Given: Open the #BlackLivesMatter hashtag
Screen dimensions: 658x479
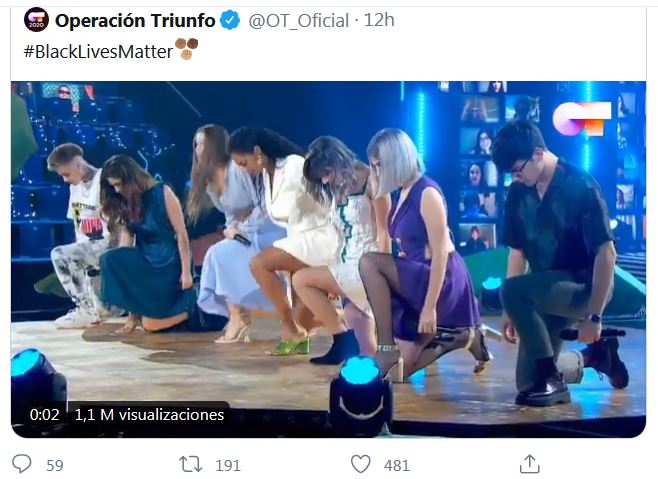Looking at the screenshot, I should point(97,50).
